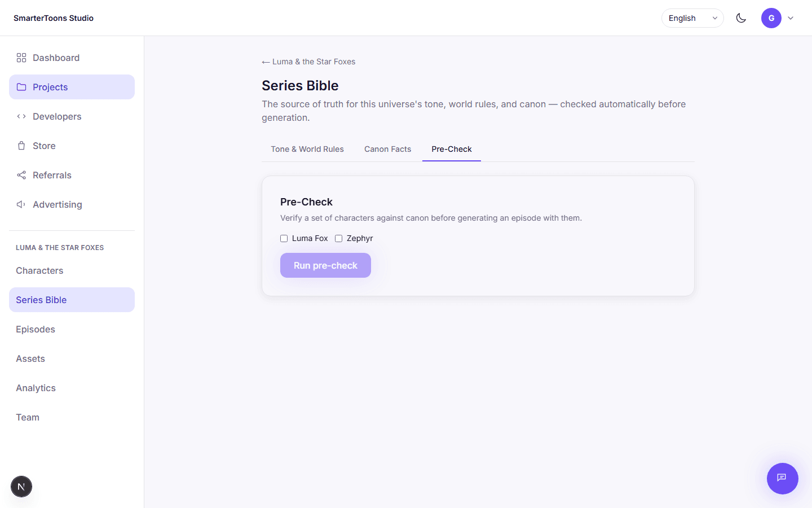Switch to the Tone & World Rules tab
Viewport: 812px width, 508px height.
(307, 149)
